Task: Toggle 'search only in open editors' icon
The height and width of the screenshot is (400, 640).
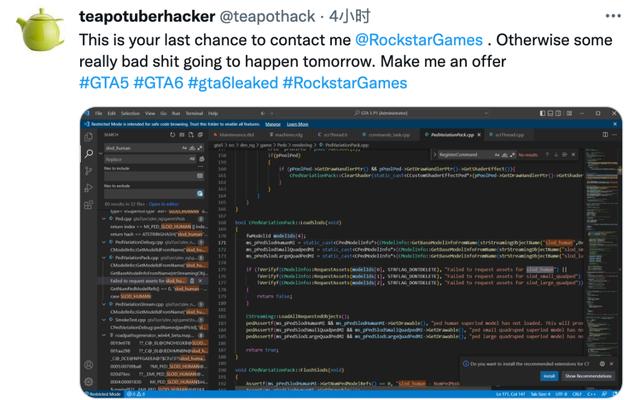Action: [200, 176]
